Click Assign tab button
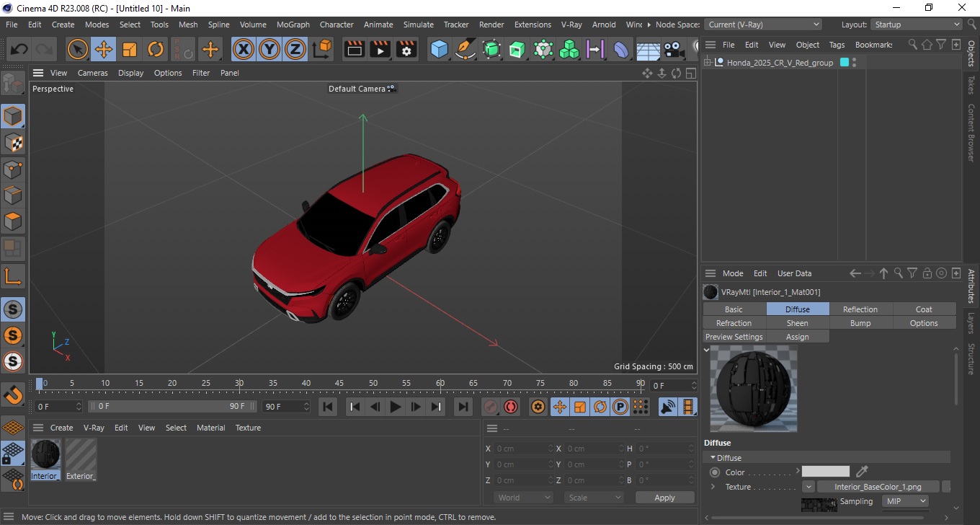 click(797, 337)
